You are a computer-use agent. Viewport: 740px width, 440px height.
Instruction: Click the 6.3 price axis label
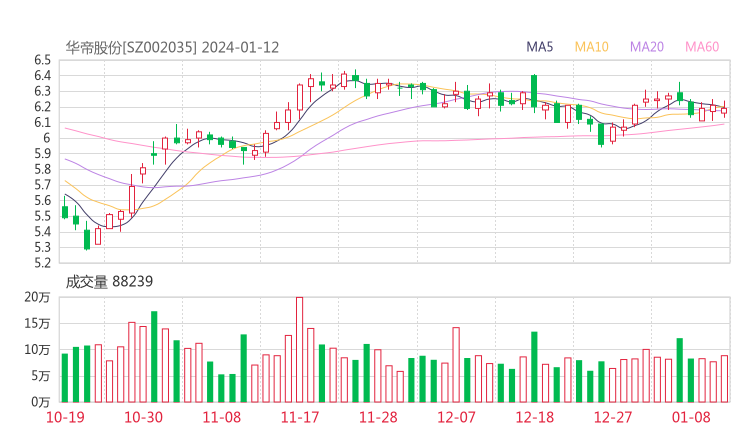point(42,91)
